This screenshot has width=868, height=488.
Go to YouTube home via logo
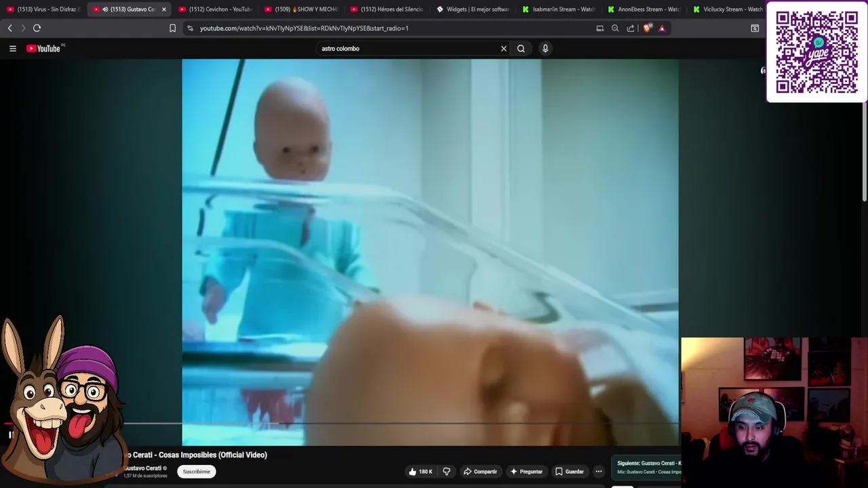(44, 48)
